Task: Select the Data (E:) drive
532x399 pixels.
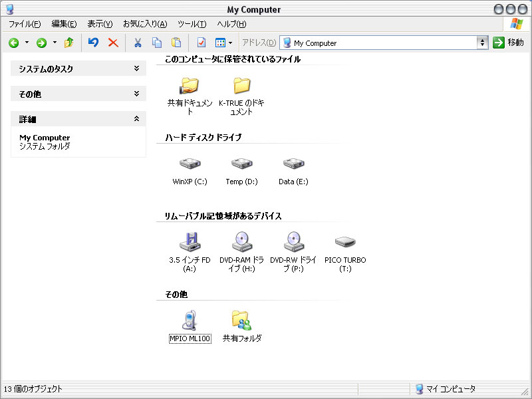Action: (x=293, y=172)
